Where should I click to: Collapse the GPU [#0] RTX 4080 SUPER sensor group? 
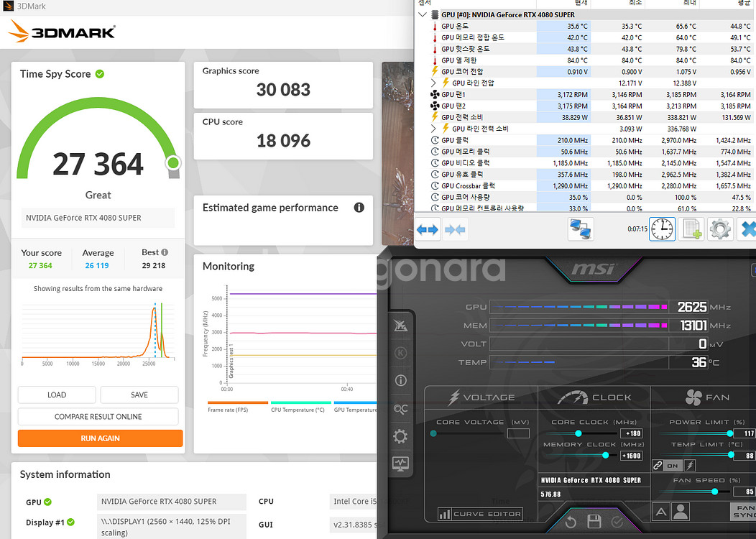pyautogui.click(x=423, y=14)
